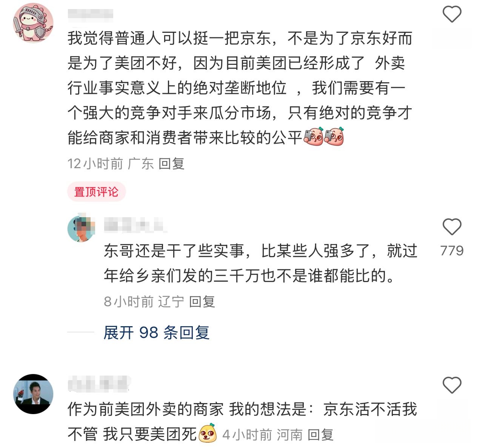Reply to the 12小时前 广东 comment
The height and width of the screenshot is (448, 477).
(171, 164)
